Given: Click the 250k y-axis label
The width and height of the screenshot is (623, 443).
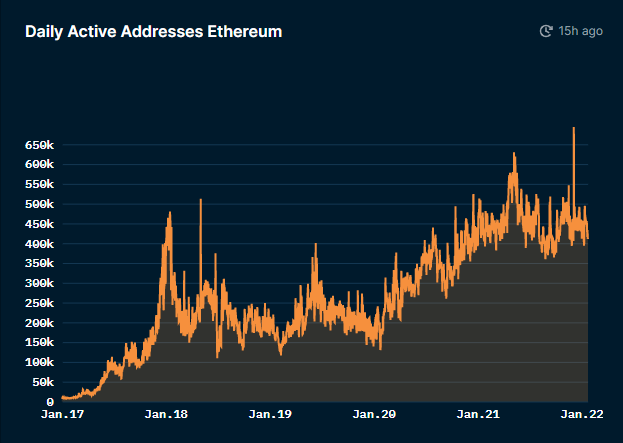Looking at the screenshot, I should tap(39, 303).
